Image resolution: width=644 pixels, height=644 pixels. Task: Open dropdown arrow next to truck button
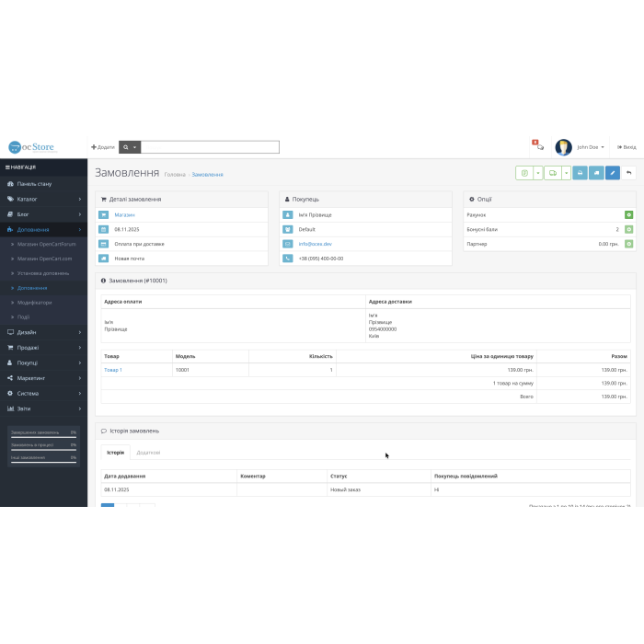tap(567, 173)
